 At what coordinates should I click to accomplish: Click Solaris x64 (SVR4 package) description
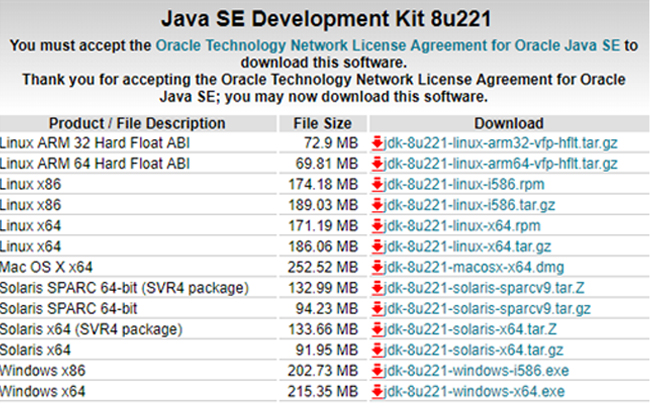click(x=91, y=329)
